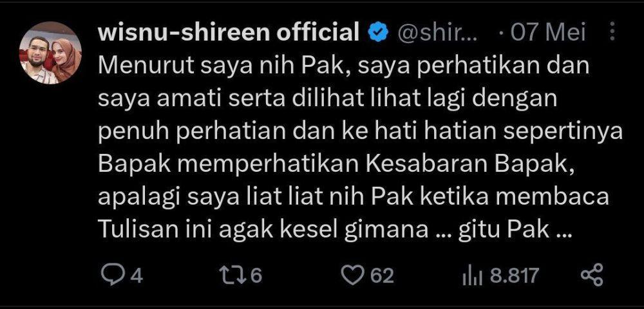644x309 pixels.
Task: Share the tweet via the share icon
Action: [592, 275]
